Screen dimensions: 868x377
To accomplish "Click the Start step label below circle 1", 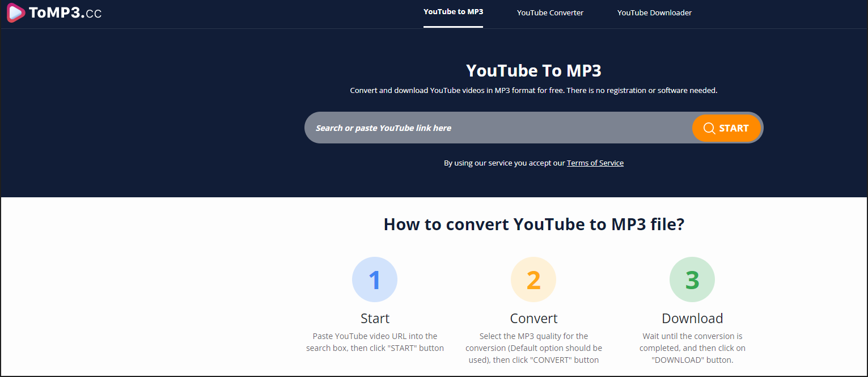I will [x=375, y=318].
